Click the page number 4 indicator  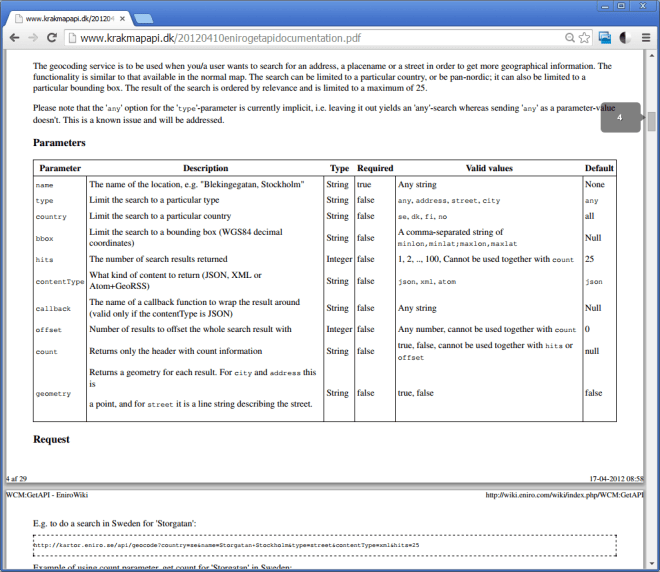click(619, 117)
